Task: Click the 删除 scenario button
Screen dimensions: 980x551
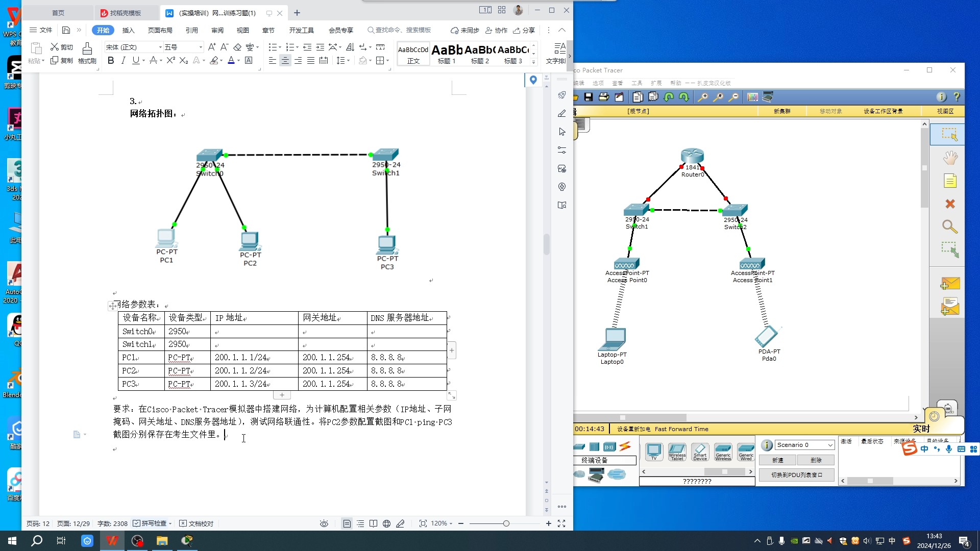Action: click(x=816, y=460)
